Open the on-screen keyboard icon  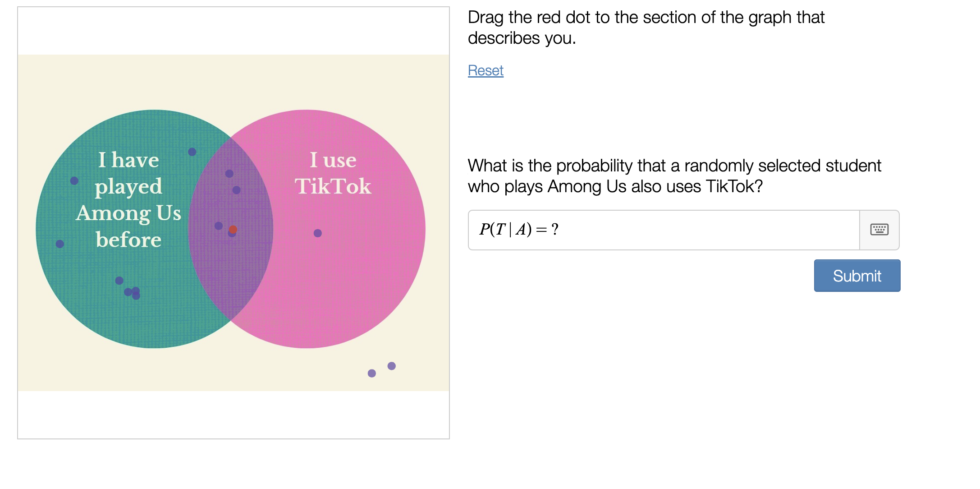click(x=880, y=230)
